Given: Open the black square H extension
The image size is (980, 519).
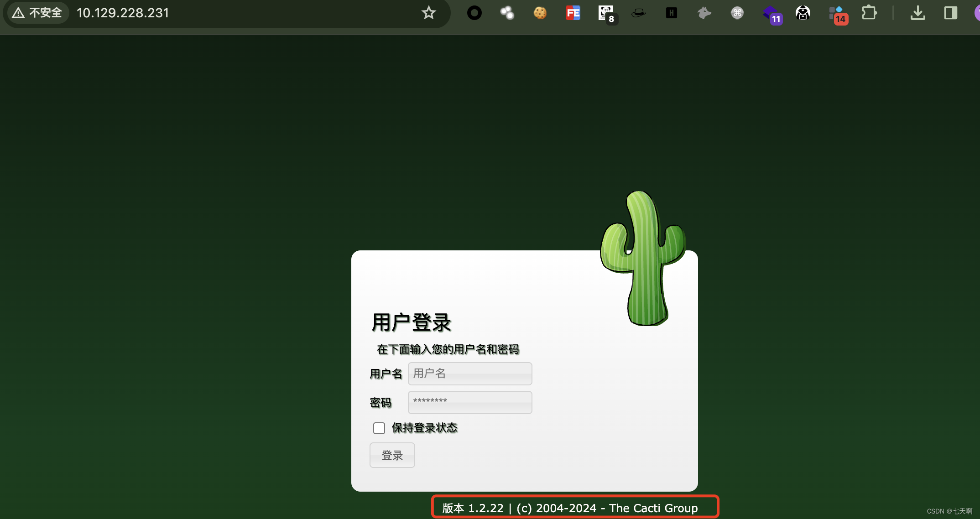Looking at the screenshot, I should (672, 13).
